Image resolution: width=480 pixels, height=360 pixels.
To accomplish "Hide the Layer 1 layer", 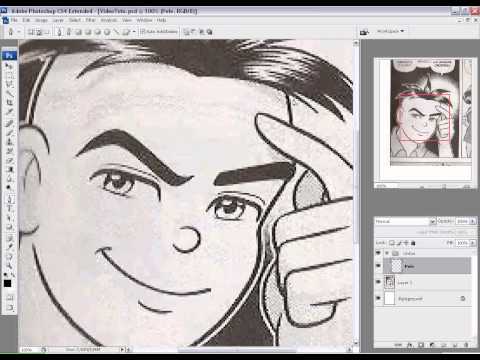I will (378, 282).
